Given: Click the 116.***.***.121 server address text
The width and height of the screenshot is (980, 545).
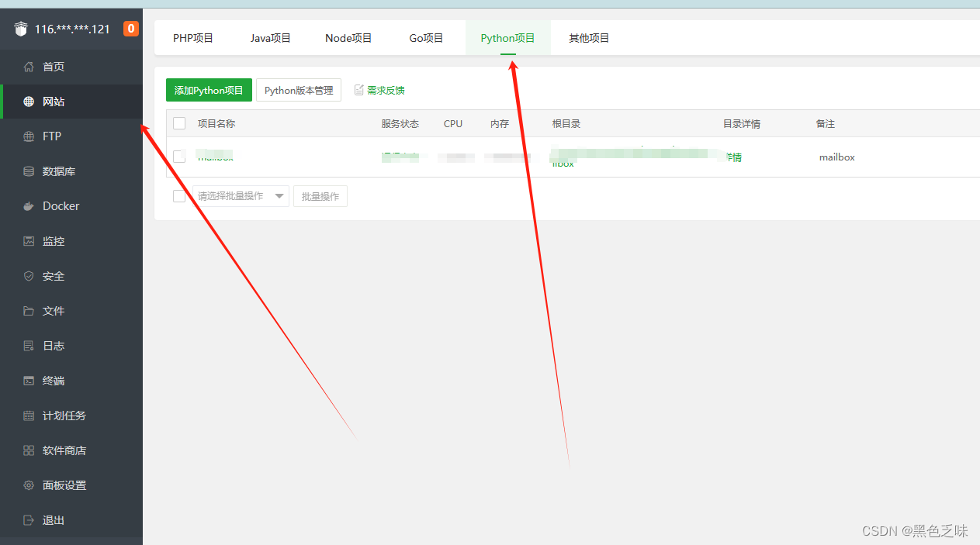Looking at the screenshot, I should coord(72,29).
